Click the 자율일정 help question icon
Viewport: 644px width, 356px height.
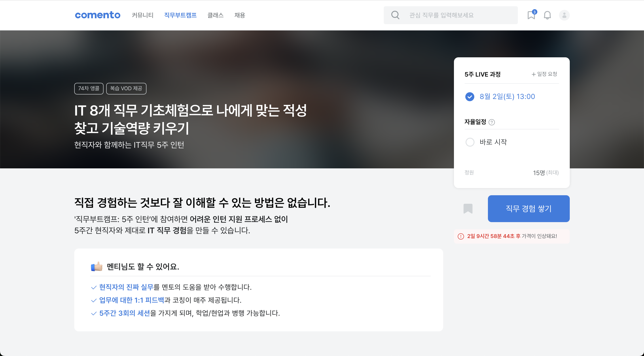(x=491, y=122)
